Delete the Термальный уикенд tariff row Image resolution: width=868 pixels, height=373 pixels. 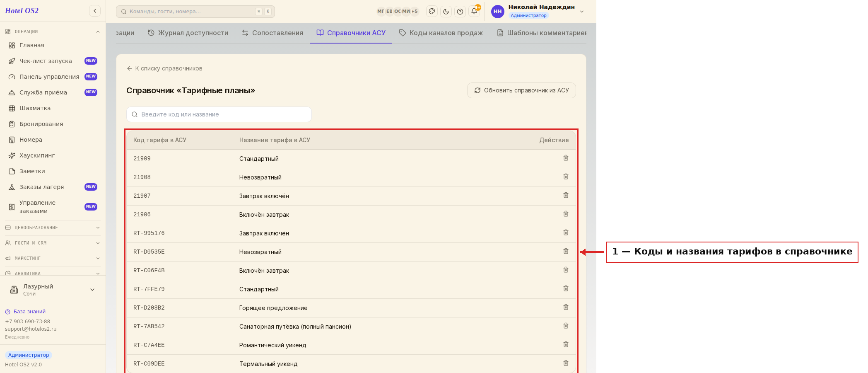[566, 363]
